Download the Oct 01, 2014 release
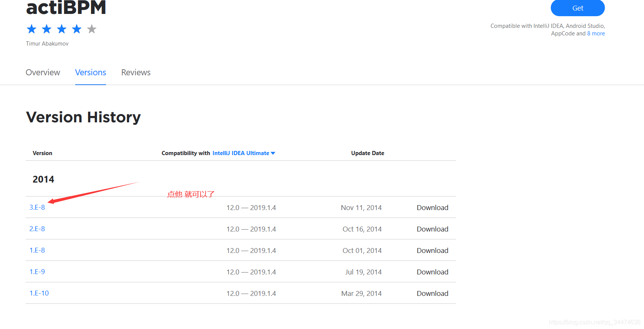Screen dimensions: 644x329 tap(432, 251)
